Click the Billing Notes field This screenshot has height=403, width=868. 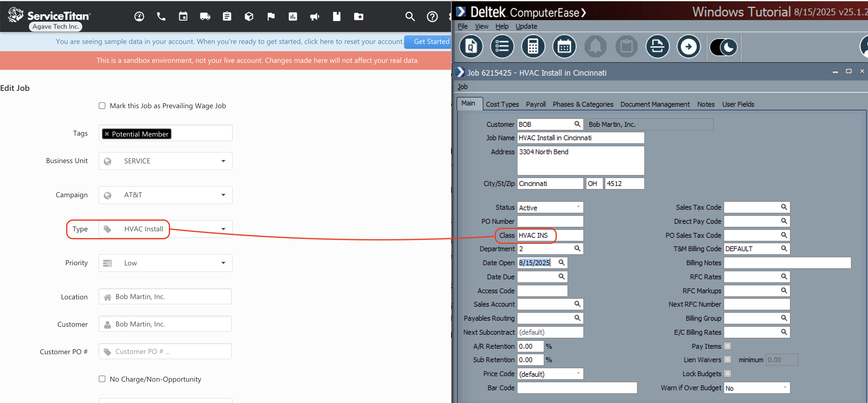[x=788, y=263]
